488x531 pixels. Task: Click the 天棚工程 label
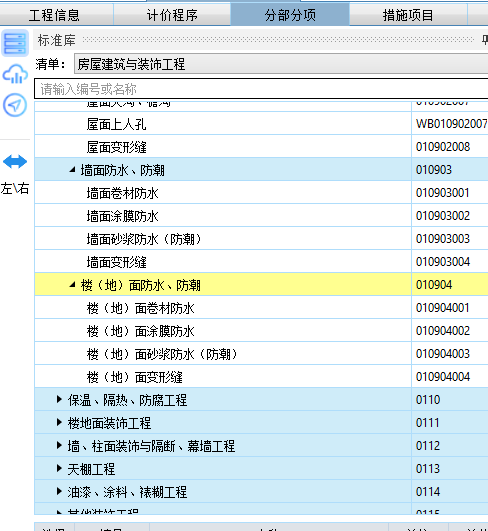(91, 469)
